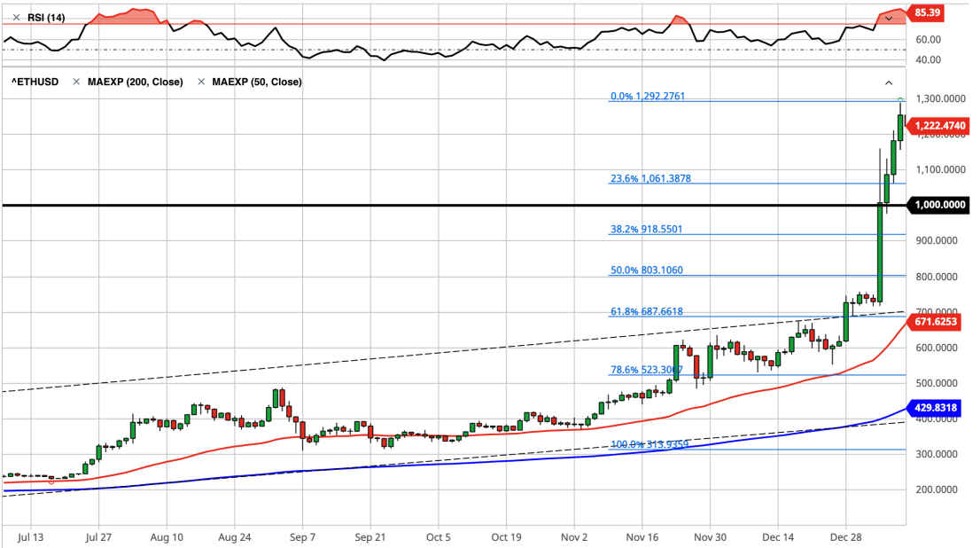The image size is (980, 548).
Task: Click the 200.0000 price axis label
Action: pos(937,489)
